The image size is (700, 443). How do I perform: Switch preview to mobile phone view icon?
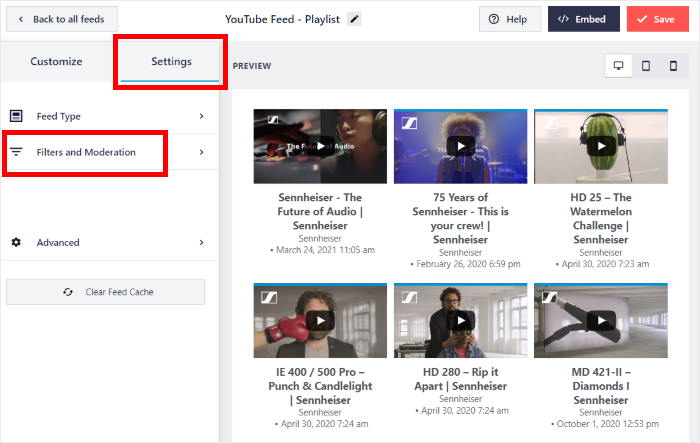673,66
